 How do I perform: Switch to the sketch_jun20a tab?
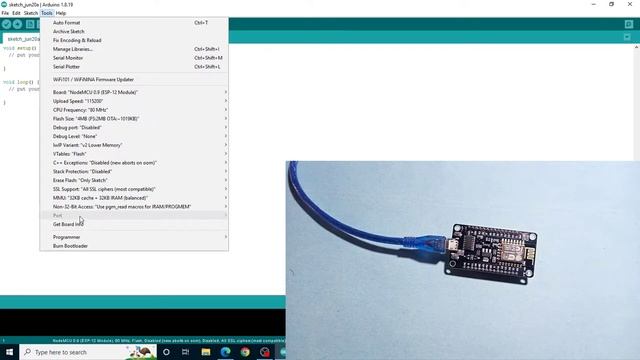(x=22, y=39)
